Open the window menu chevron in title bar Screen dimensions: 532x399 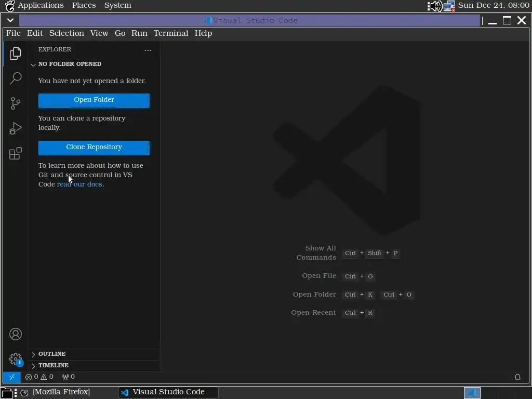point(10,20)
